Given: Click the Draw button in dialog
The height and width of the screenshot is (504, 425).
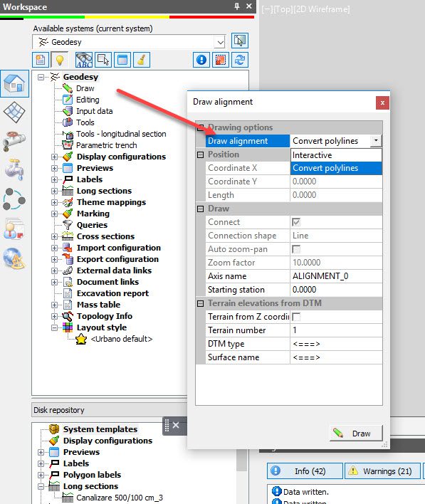Looking at the screenshot, I should (356, 434).
